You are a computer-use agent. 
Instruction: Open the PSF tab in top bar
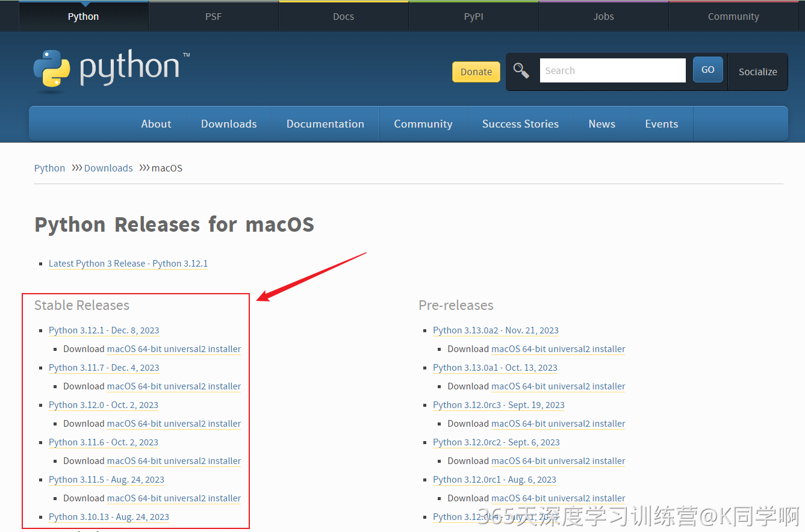coord(213,16)
